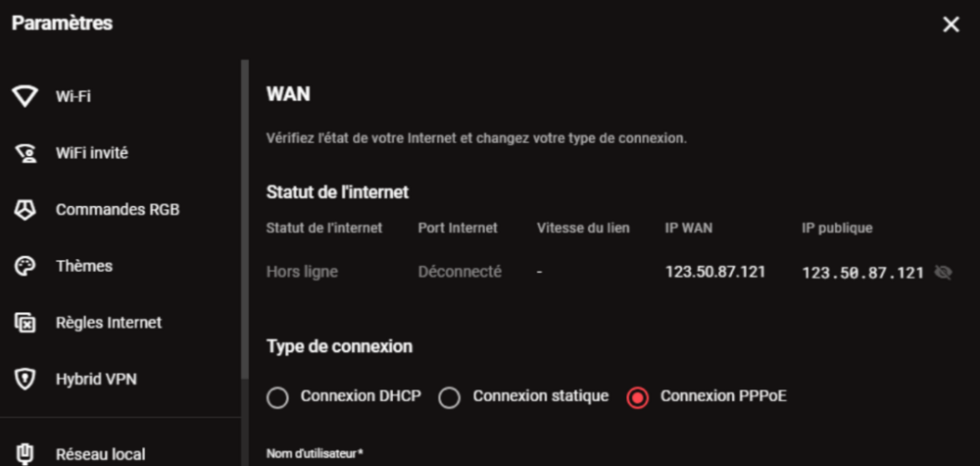Click the sidebar vertical scrollbar
The height and width of the screenshot is (466, 980).
tap(245, 218)
